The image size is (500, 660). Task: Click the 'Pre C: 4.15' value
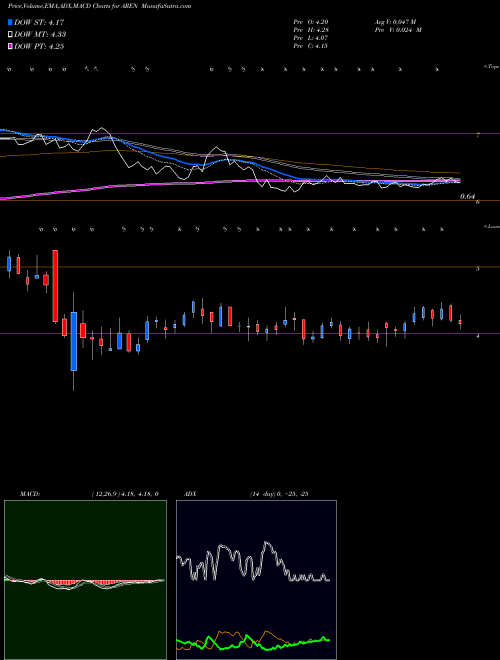pos(311,46)
